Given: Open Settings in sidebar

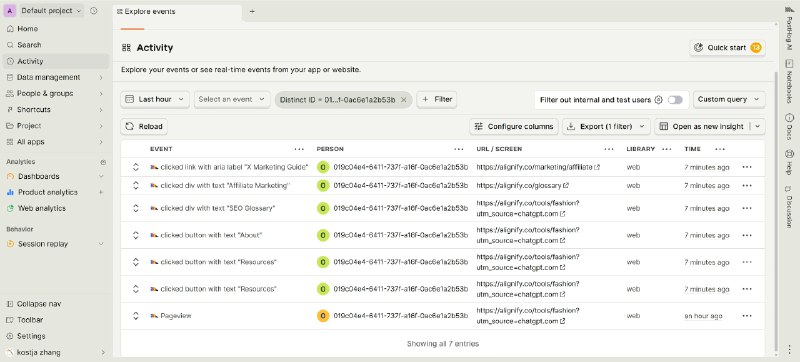Looking at the screenshot, I should tap(55, 337).
